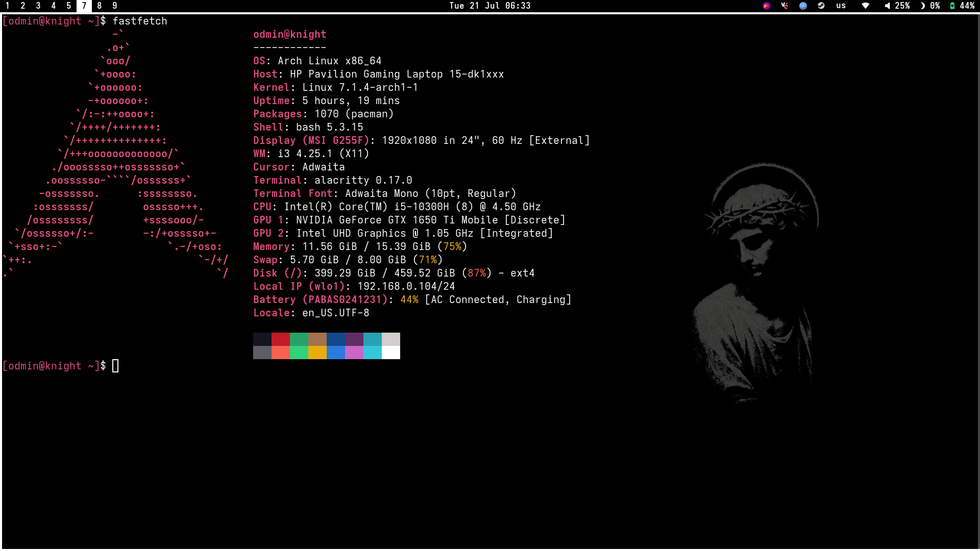The image size is (980, 551).
Task: Click the brown swatch in the top row
Action: pos(317,339)
